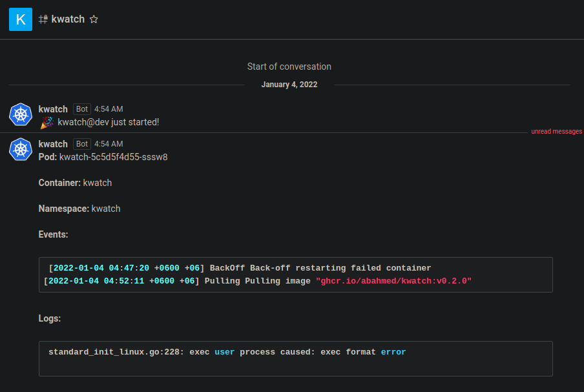Select kwatch sender name on first message

click(53, 109)
